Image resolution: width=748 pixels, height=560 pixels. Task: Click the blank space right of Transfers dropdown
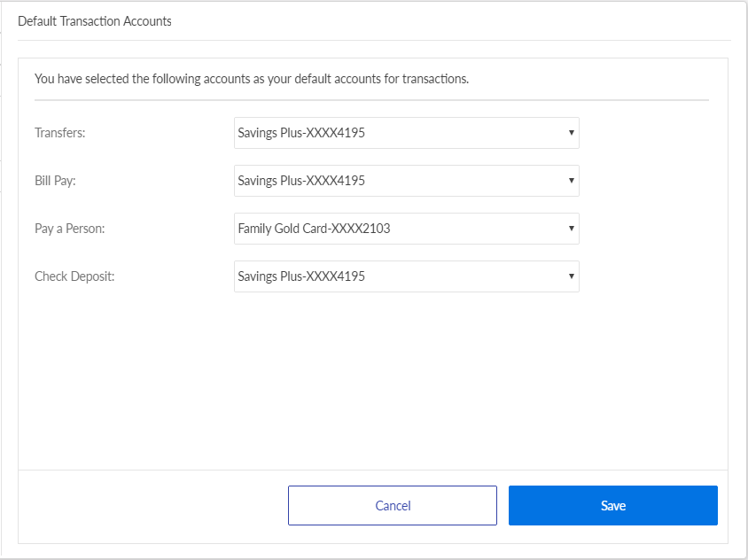pyautogui.click(x=647, y=133)
